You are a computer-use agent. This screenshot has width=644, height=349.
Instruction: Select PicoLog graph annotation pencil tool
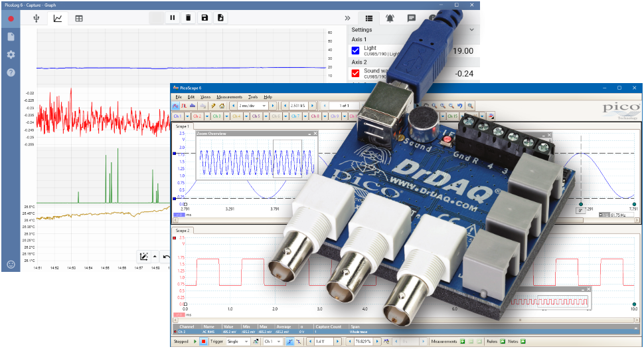coord(144,257)
